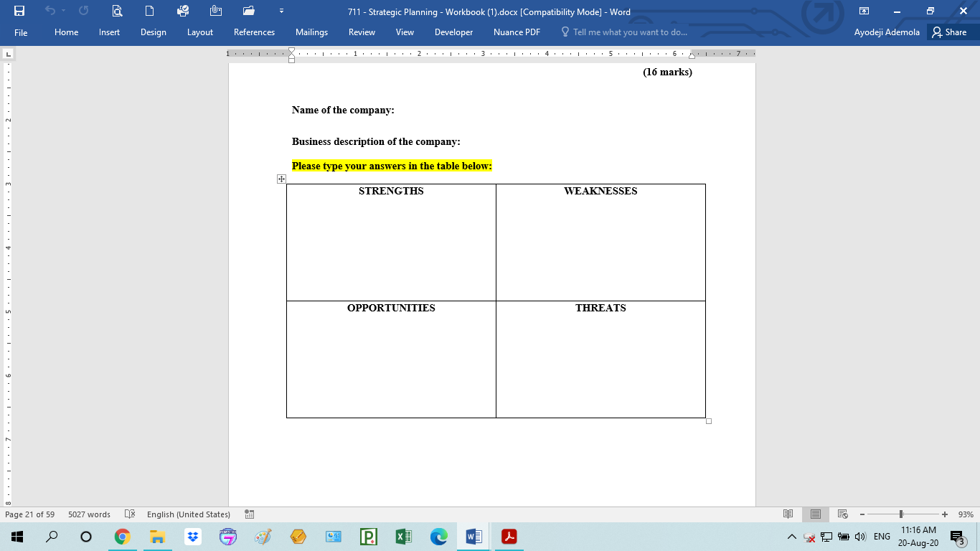Open the File menu

point(22,32)
